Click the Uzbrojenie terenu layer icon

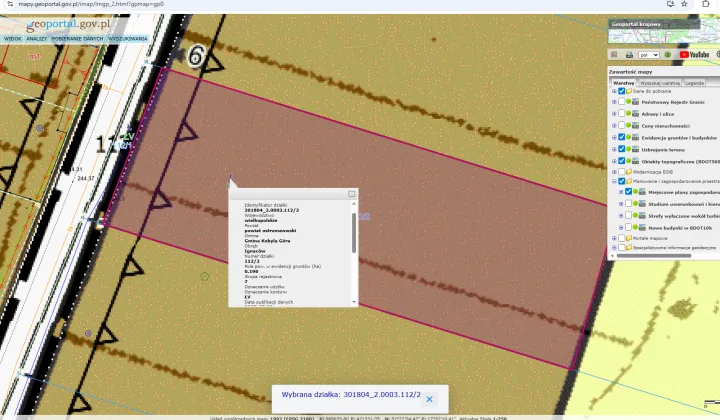coord(636,150)
